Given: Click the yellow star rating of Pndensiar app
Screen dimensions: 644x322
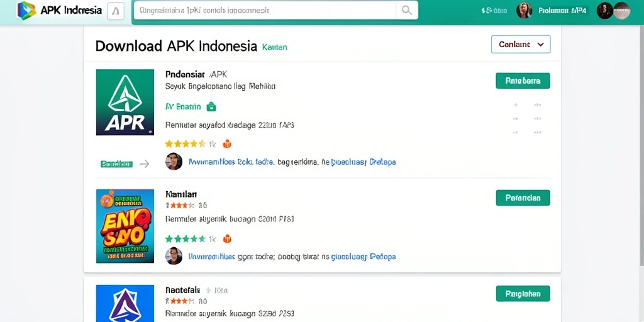Looking at the screenshot, I should tap(186, 144).
